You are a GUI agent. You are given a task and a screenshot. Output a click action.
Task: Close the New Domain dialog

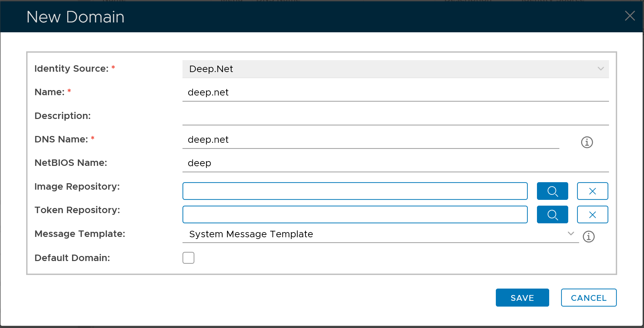coord(630,16)
